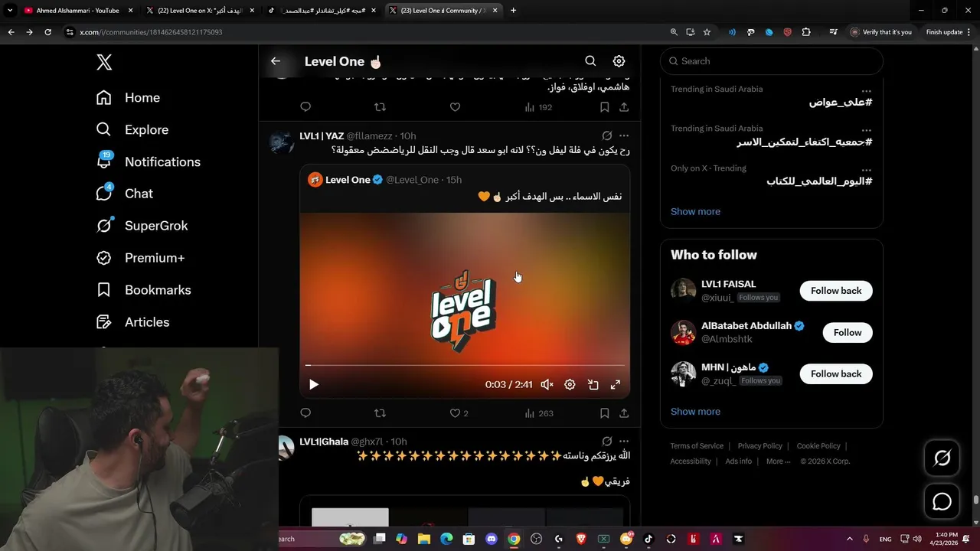Open Chat in the sidebar
Image resolution: width=980 pixels, height=551 pixels.
pos(124,194)
